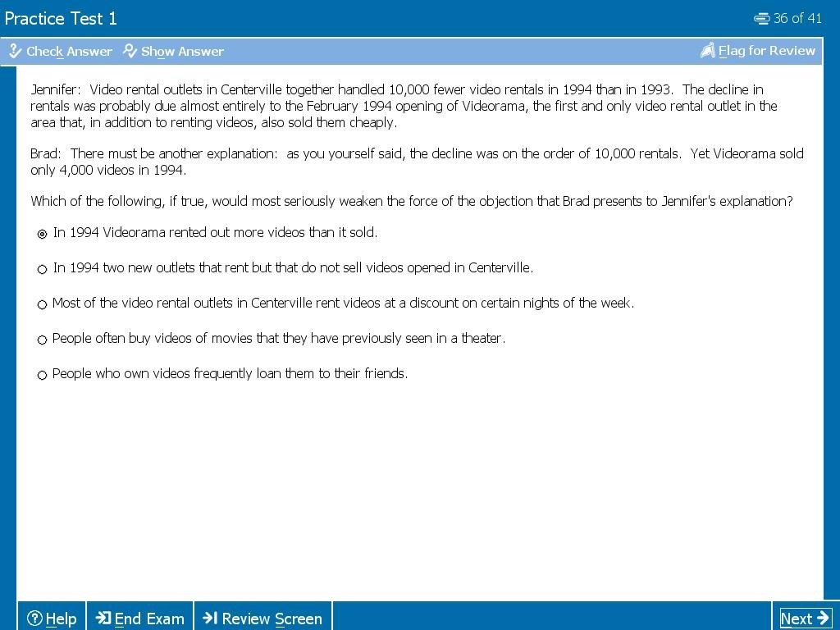840x630 pixels.
Task: Click Jennifer's argument paragraph
Action: (404, 106)
